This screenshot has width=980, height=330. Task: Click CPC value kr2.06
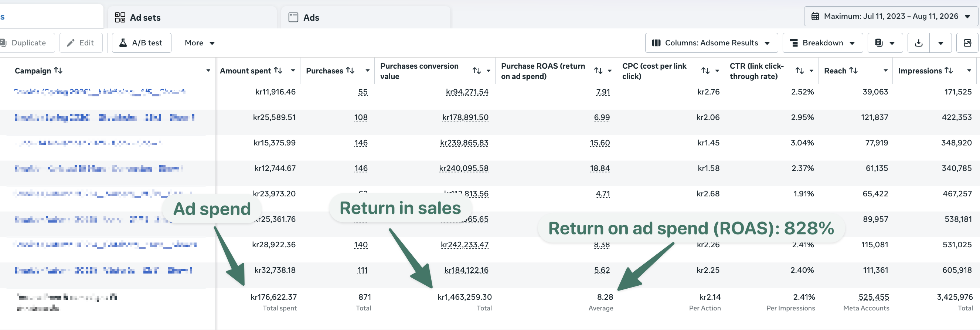pos(708,117)
